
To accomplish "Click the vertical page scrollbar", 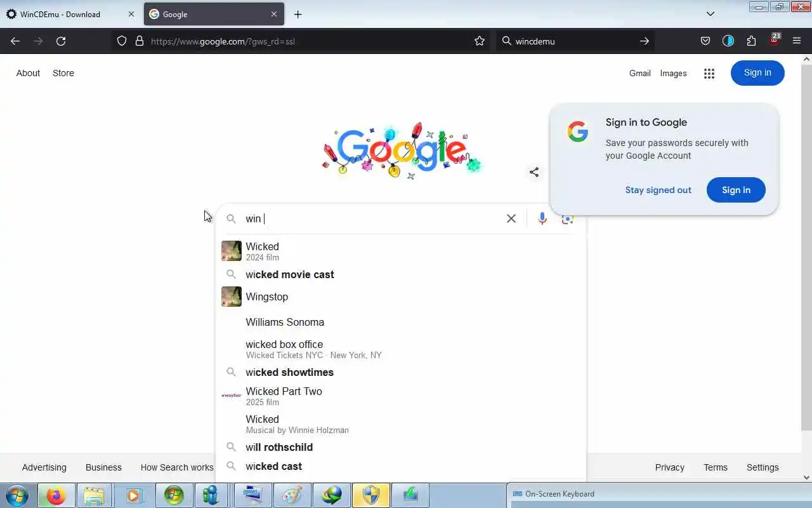I will coord(807,248).
